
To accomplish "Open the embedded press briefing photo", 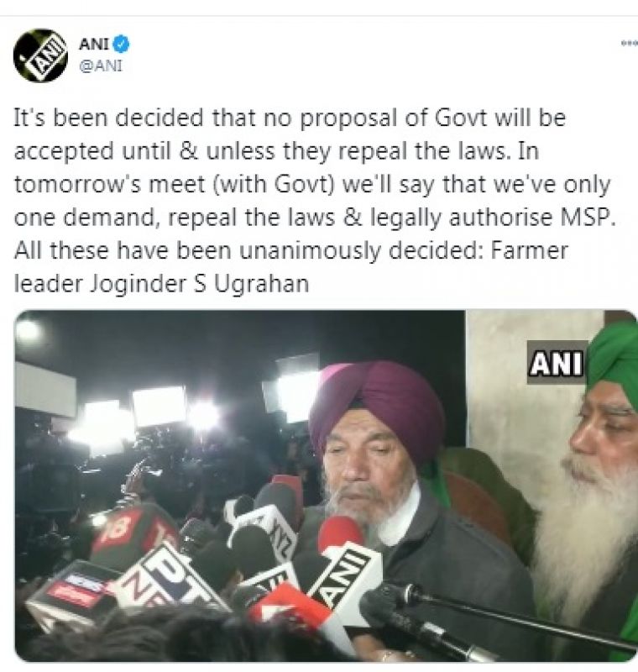I will [326, 486].
